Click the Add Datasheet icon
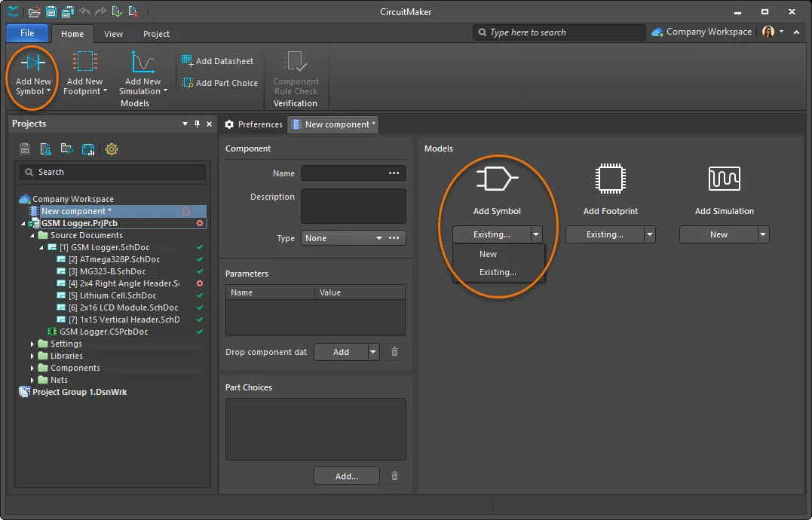This screenshot has width=812, height=520. pos(187,61)
